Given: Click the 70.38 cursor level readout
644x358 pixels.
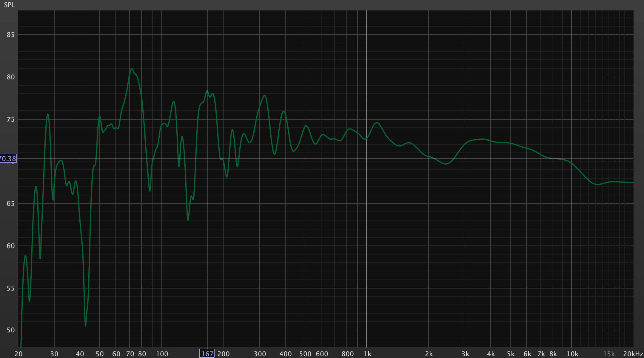Looking at the screenshot, I should tap(8, 158).
